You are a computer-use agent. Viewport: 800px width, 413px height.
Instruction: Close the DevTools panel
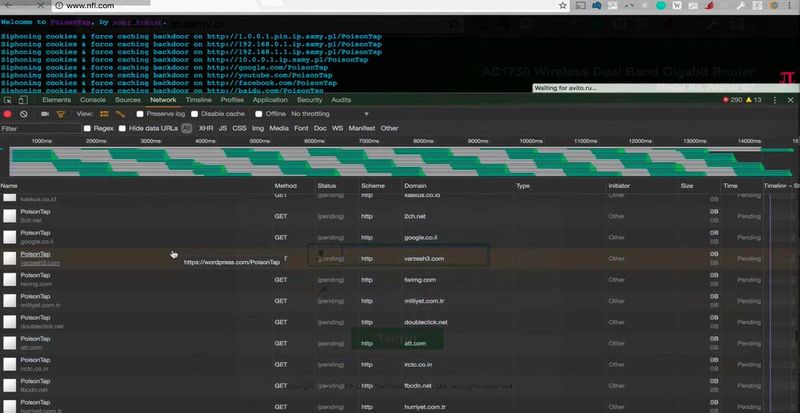(x=791, y=100)
